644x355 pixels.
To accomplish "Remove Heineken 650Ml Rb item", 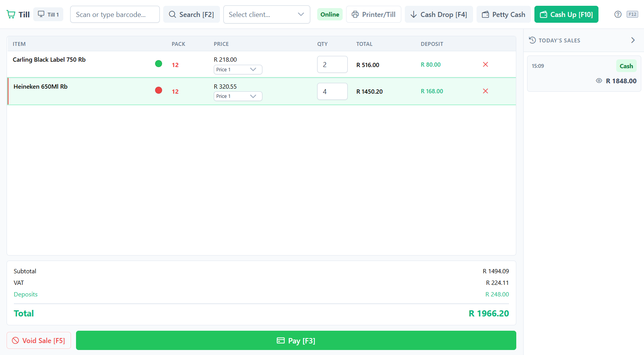I will point(485,91).
